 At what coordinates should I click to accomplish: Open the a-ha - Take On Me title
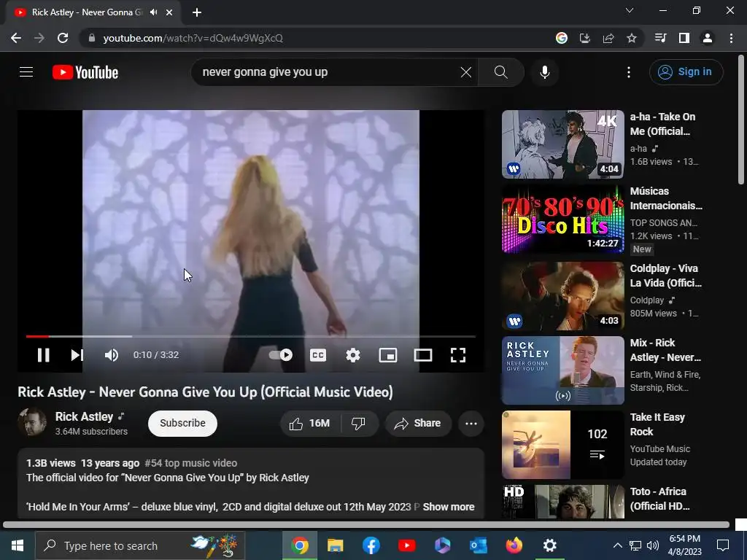click(x=662, y=124)
